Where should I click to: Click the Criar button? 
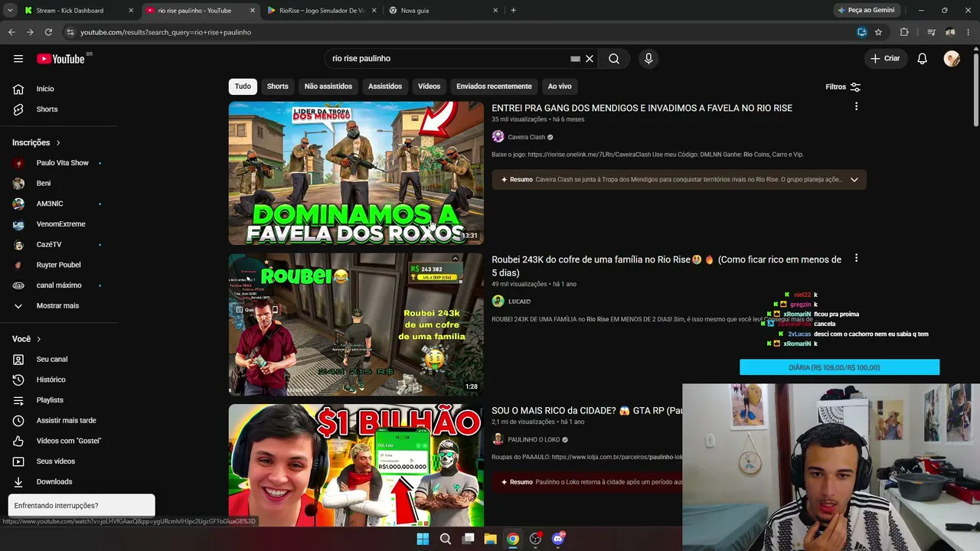coord(885,59)
